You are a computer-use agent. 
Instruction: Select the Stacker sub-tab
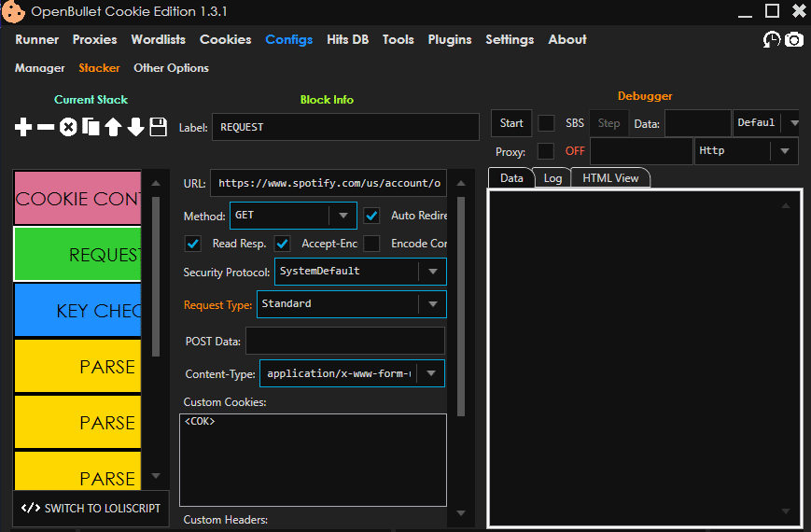[x=99, y=68]
